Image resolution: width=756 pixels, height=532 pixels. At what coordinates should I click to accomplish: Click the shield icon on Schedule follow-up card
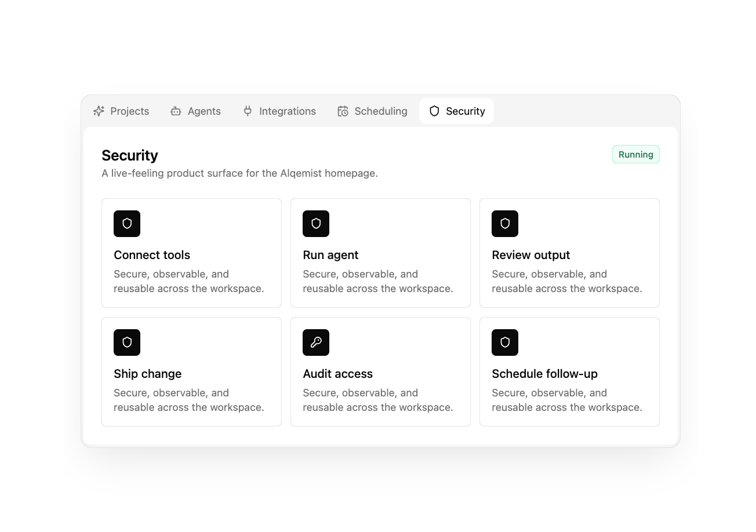pyautogui.click(x=505, y=342)
